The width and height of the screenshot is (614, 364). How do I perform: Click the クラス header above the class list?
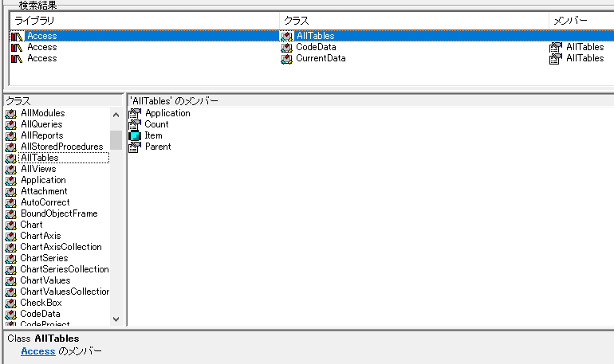click(64, 101)
